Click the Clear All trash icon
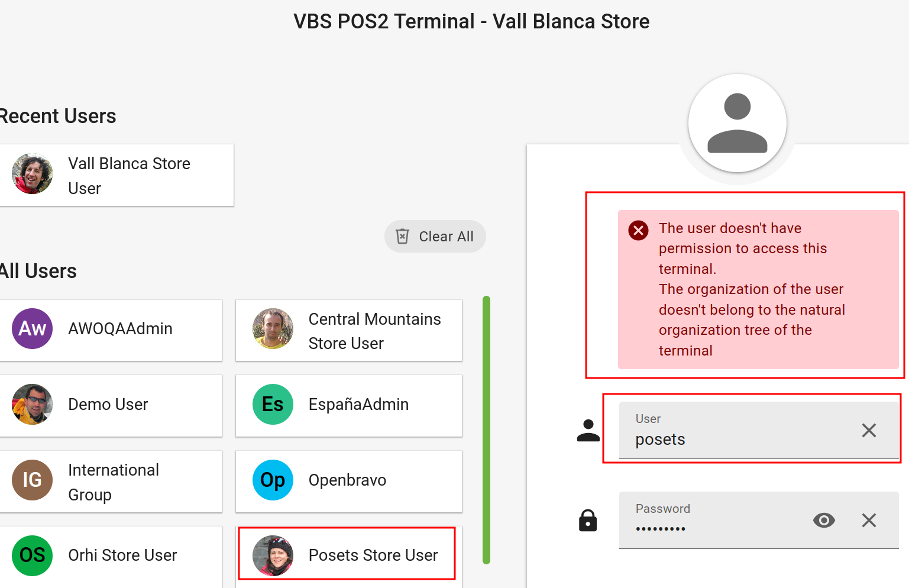This screenshot has width=909, height=588. coord(402,237)
